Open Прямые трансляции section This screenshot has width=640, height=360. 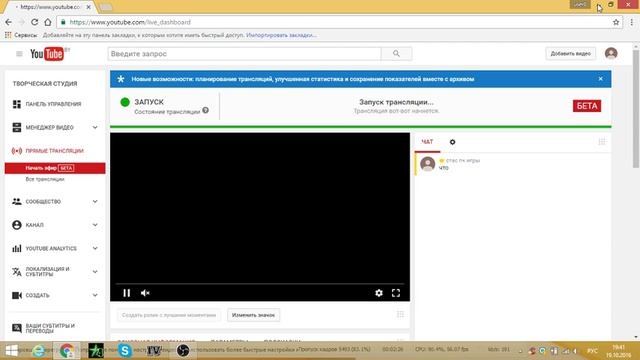[x=54, y=151]
